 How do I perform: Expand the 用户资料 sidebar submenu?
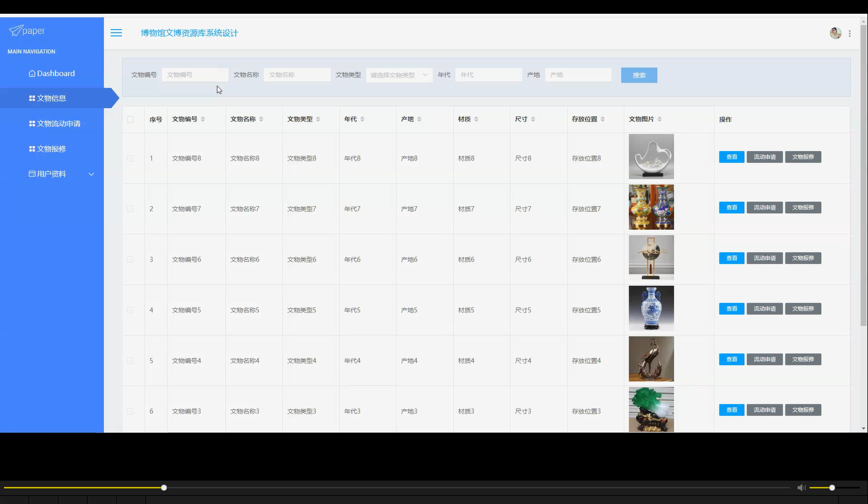click(91, 174)
